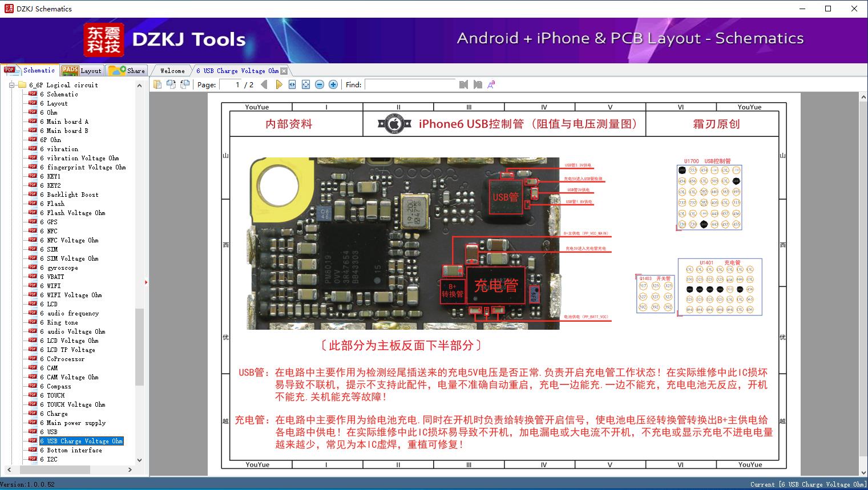Open the 6 TOUCH document
Viewport: 868px width, 490px height.
[x=52, y=395]
